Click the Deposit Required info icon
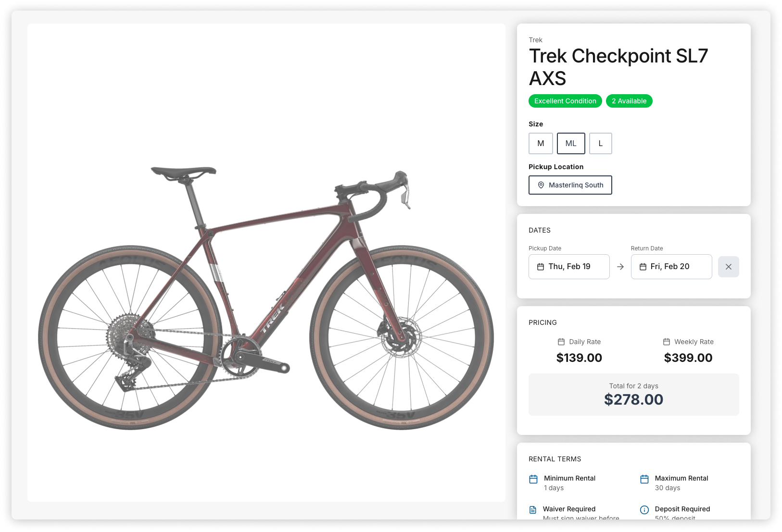This screenshot has width=782, height=532. pos(644,510)
